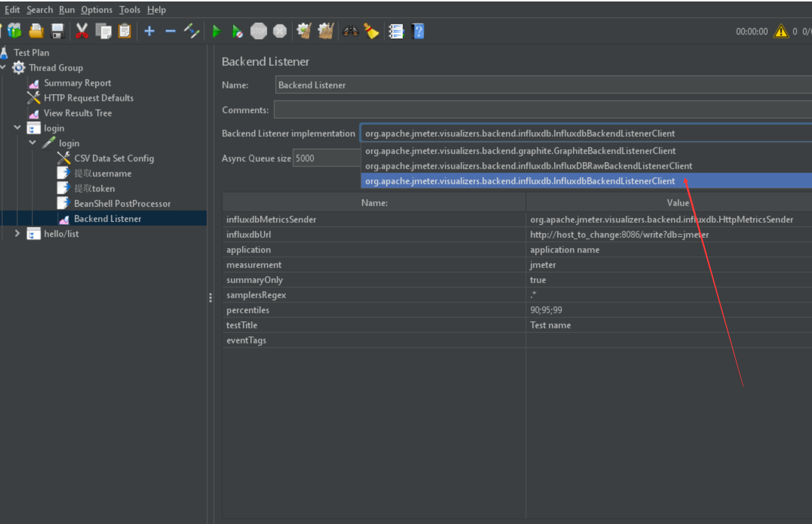The image size is (812, 524).
Task: Click the yellow warning triangle log icon
Action: click(781, 31)
